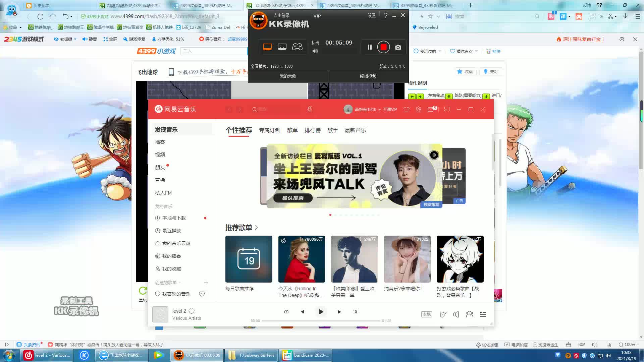
Task: Open 编辑视频 in KK录像机
Action: click(368, 76)
